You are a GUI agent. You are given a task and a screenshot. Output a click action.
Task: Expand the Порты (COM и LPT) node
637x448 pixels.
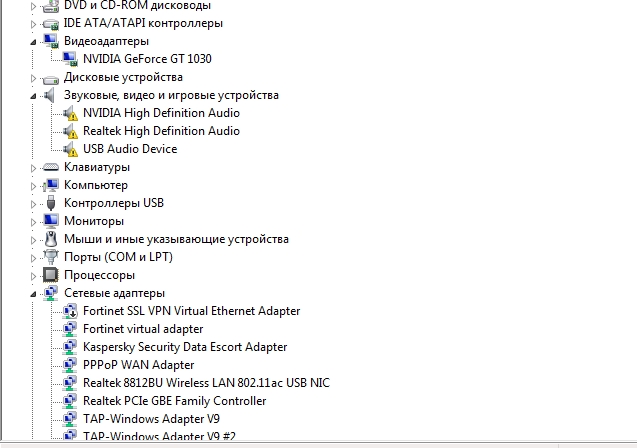[33, 258]
